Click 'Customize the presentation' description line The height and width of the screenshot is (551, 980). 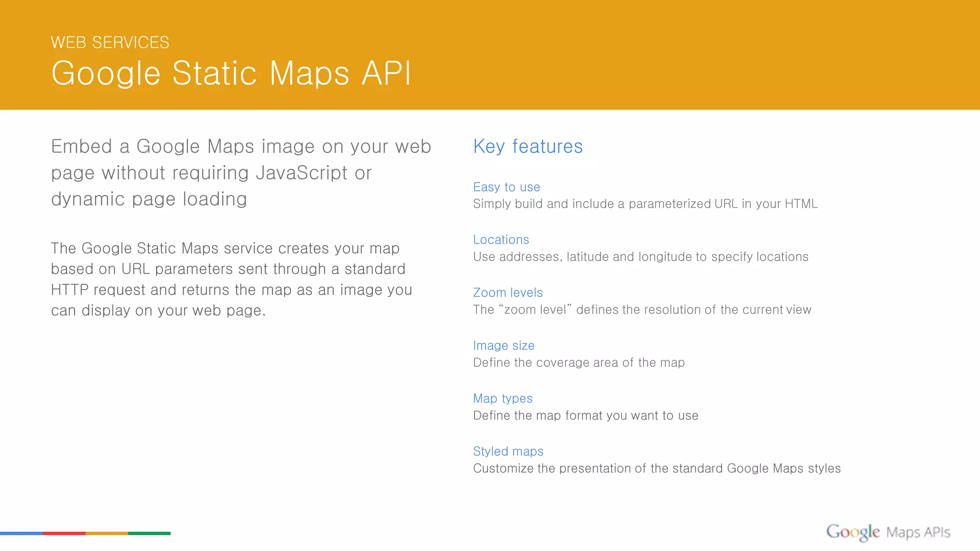(657, 468)
